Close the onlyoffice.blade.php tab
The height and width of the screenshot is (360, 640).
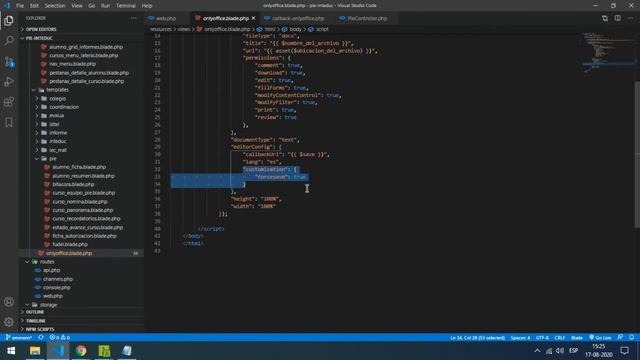click(253, 18)
